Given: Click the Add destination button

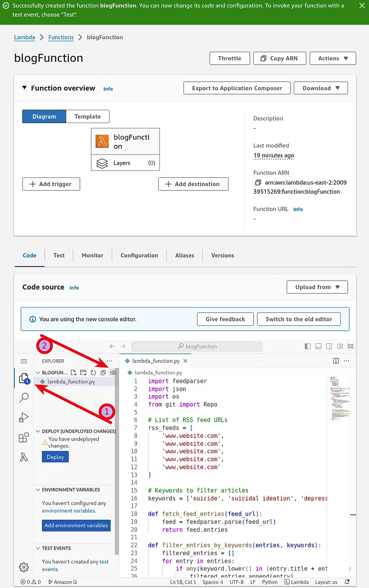Looking at the screenshot, I should click(193, 184).
